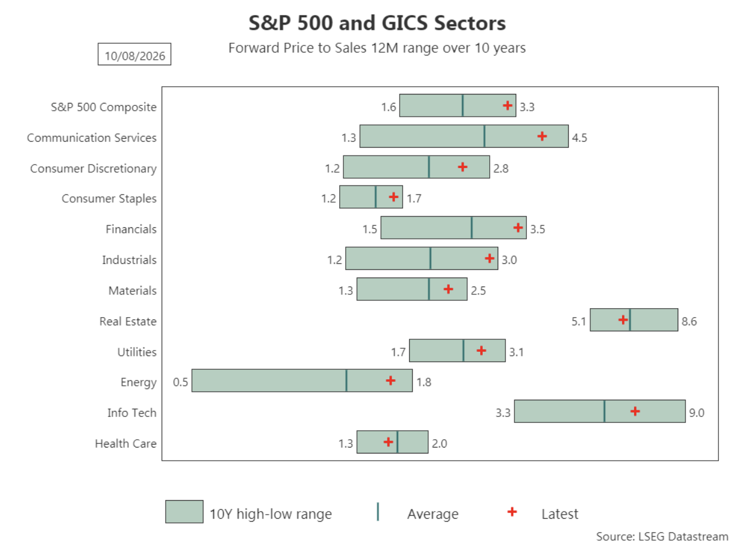Screen dimensions: 756x554
Task: Select the red plus on the Real Estate bar
Action: [x=623, y=319]
